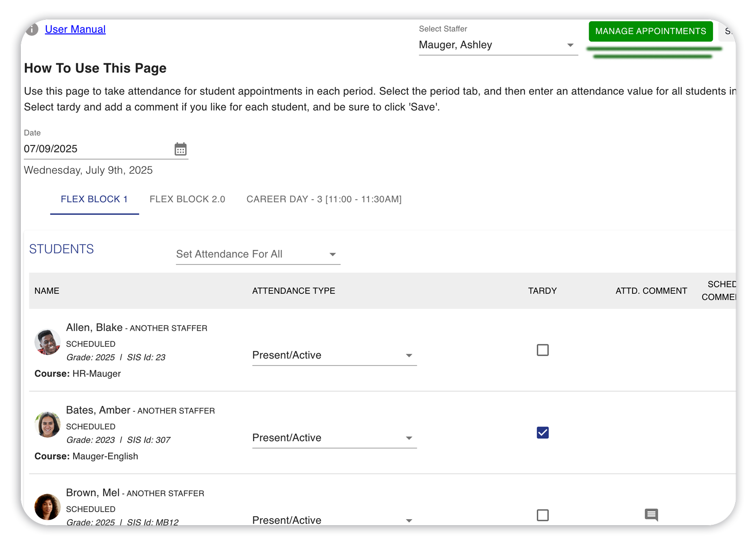Click the Manage Appointments button
Image resolution: width=756 pixels, height=547 pixels.
click(651, 31)
